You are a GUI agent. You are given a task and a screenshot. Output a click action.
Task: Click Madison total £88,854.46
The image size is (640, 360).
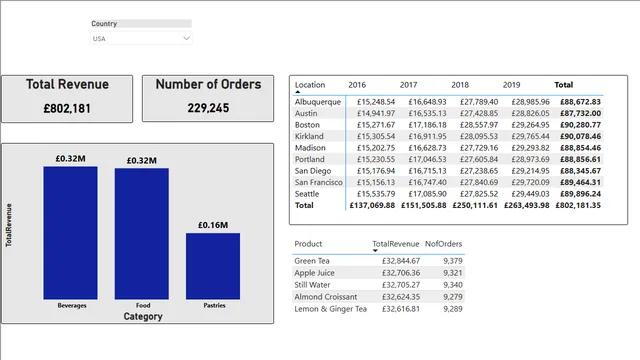pos(580,148)
